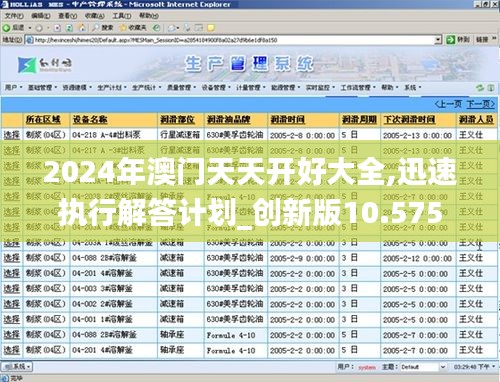The width and height of the screenshot is (500, 382).
Task: Click 选择 for row 04-218 A-4#出料泵
Action: [12, 135]
